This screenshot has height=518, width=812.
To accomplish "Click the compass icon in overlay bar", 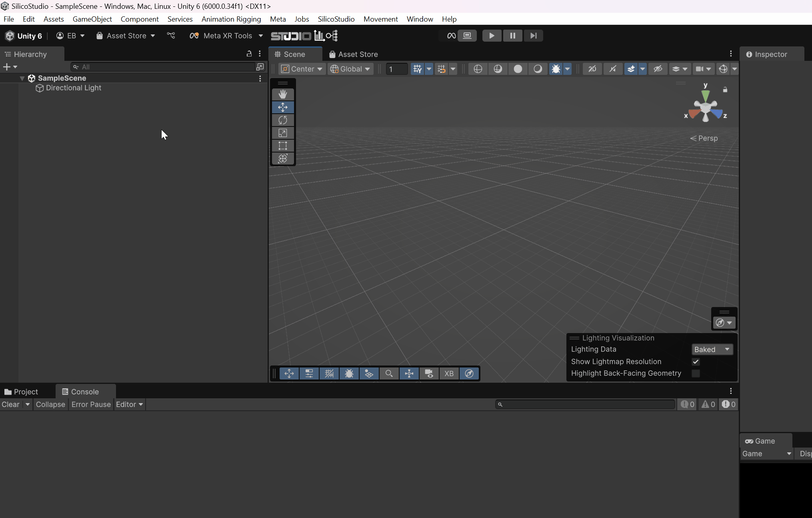I will 469,373.
